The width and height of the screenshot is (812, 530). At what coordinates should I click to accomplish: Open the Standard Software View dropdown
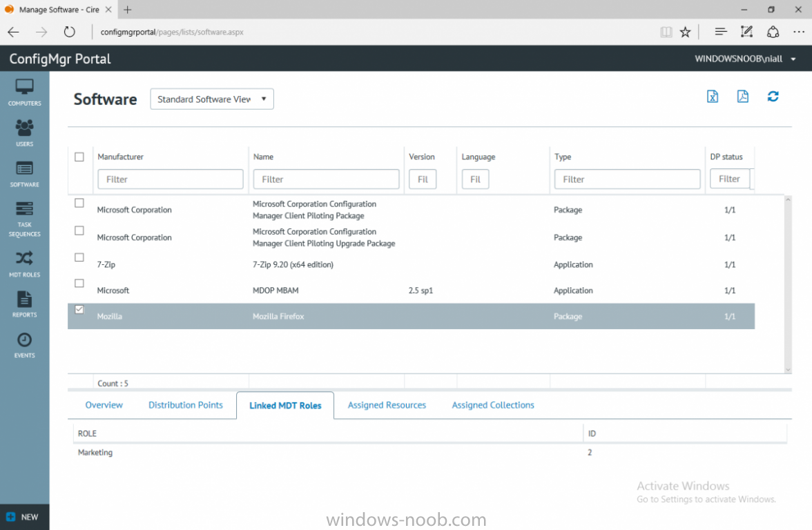212,99
